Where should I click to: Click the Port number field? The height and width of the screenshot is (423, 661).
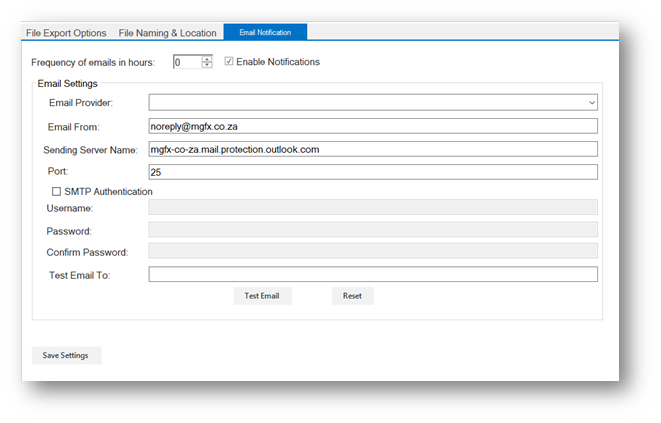372,172
